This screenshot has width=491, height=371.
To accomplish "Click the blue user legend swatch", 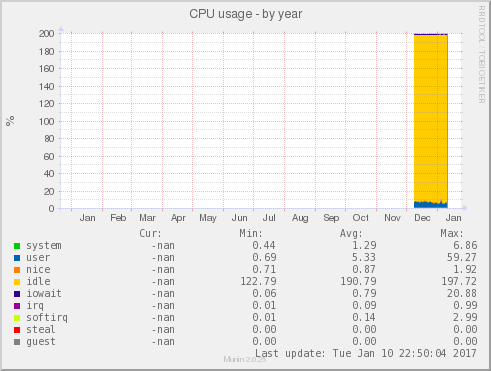I will (17, 258).
